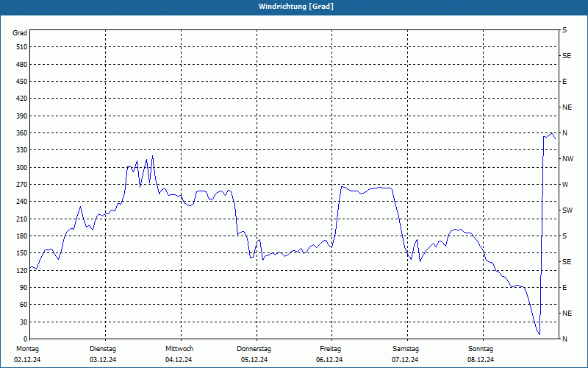Click the 60 degree axis label
Image resolution: width=588 pixels, height=368 pixels.
click(x=24, y=304)
